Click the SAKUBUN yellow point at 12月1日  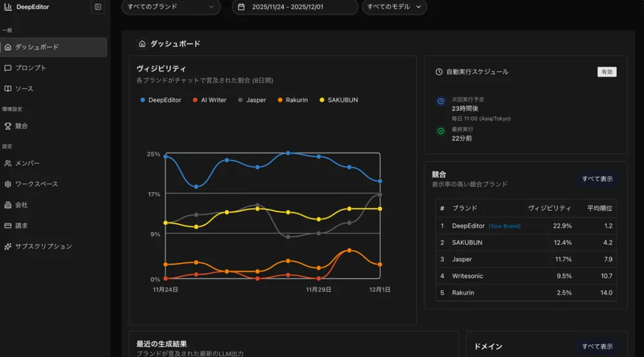(380, 209)
